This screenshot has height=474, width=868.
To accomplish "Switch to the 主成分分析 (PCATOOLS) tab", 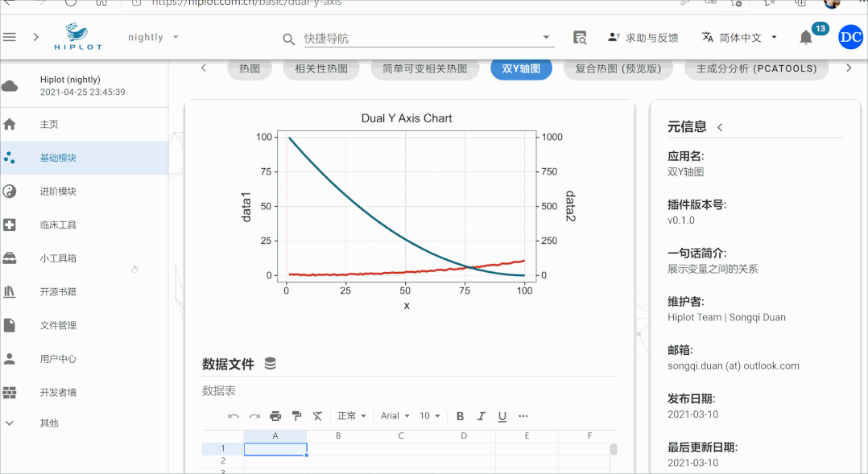I will [757, 68].
